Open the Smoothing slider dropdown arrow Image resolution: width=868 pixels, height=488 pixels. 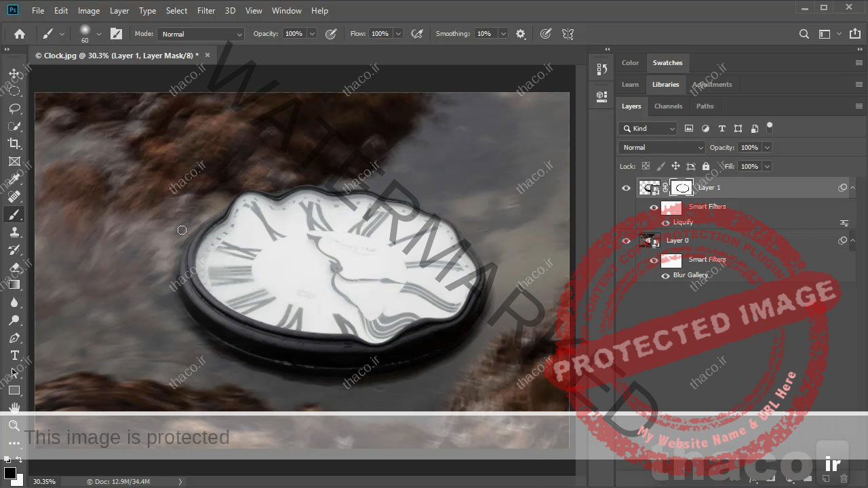(503, 34)
